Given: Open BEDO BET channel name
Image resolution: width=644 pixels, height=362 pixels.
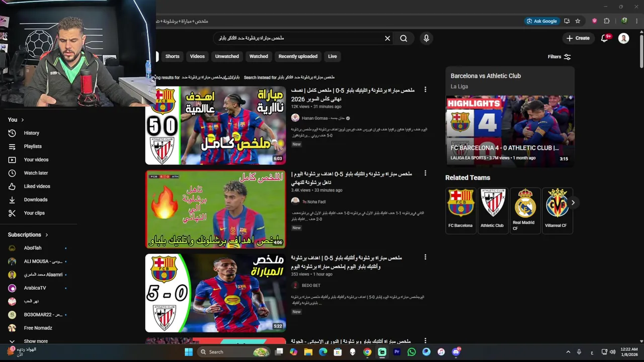Looking at the screenshot, I should 311,286.
